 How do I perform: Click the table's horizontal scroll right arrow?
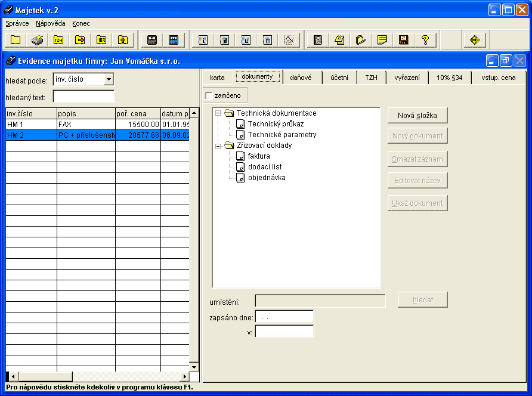click(x=184, y=376)
